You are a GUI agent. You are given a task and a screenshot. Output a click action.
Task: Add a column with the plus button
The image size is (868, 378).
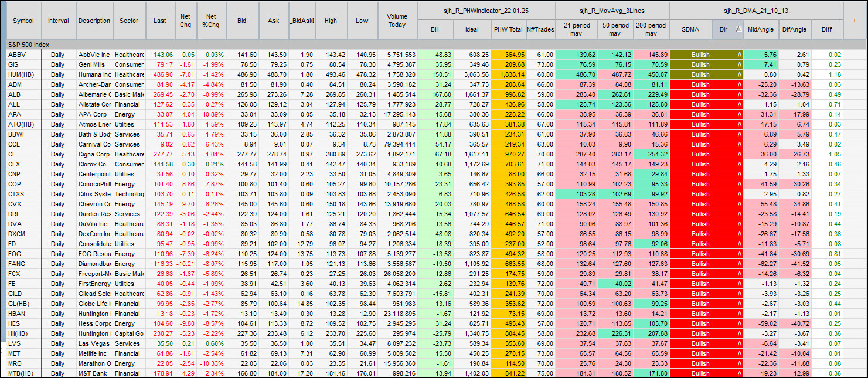point(855,21)
